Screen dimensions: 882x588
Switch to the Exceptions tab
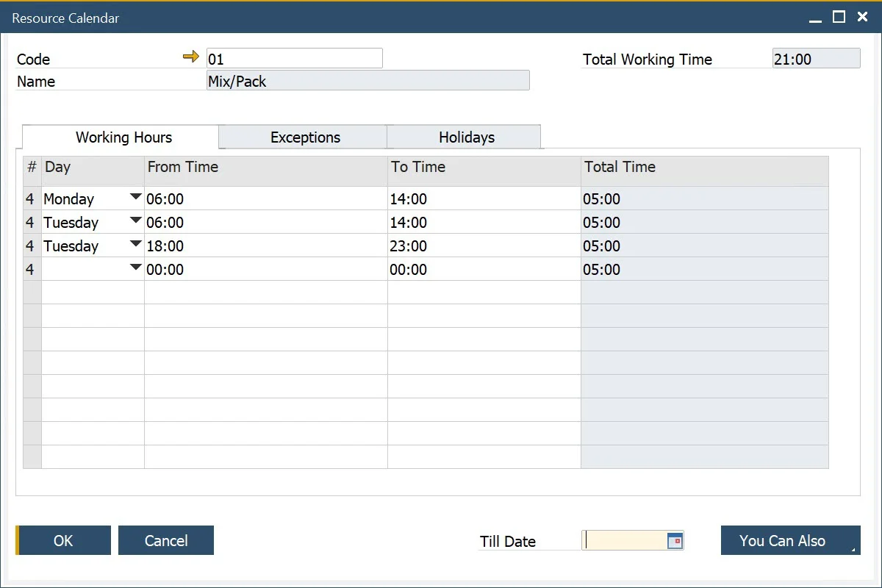coord(304,137)
